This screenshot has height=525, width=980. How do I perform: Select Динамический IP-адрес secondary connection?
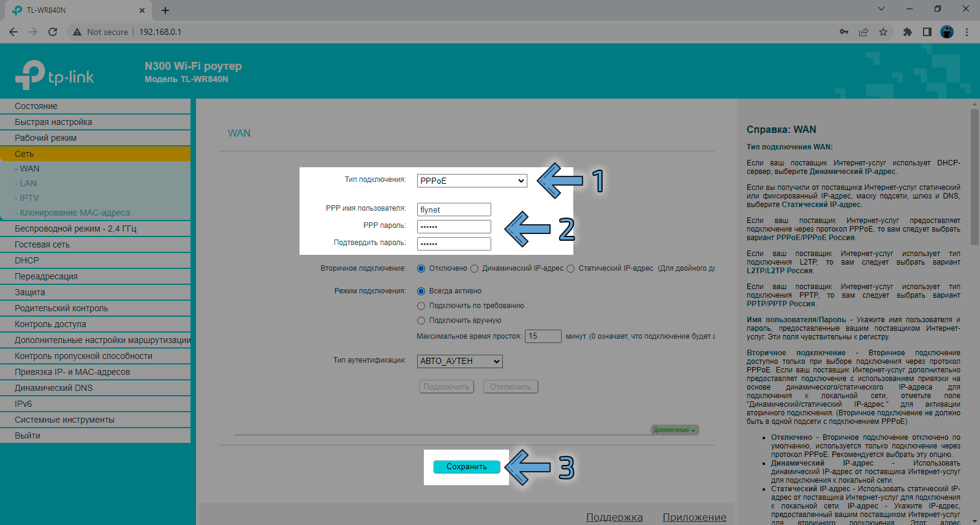474,268
